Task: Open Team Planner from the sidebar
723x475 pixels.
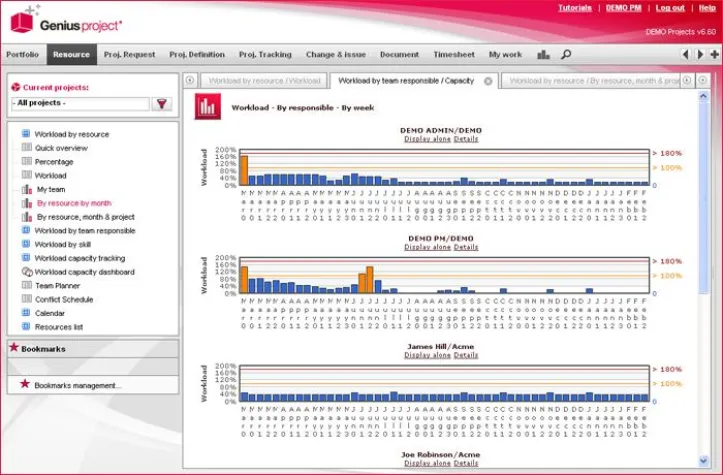Action: pos(57,285)
